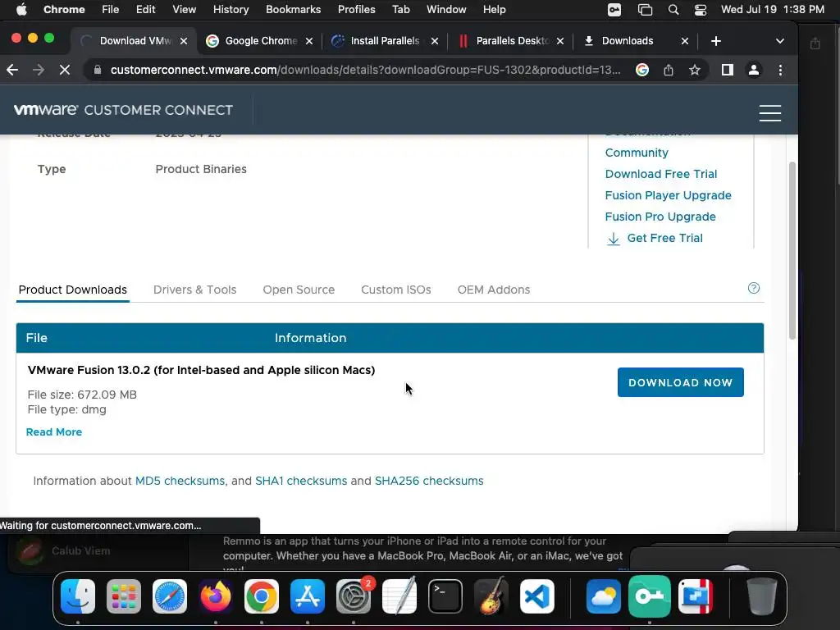
Task: Open the green key app in Dock
Action: tap(650, 596)
